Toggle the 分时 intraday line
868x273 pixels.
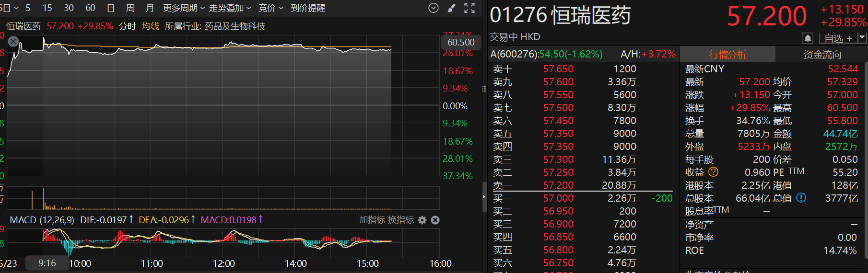[128, 26]
